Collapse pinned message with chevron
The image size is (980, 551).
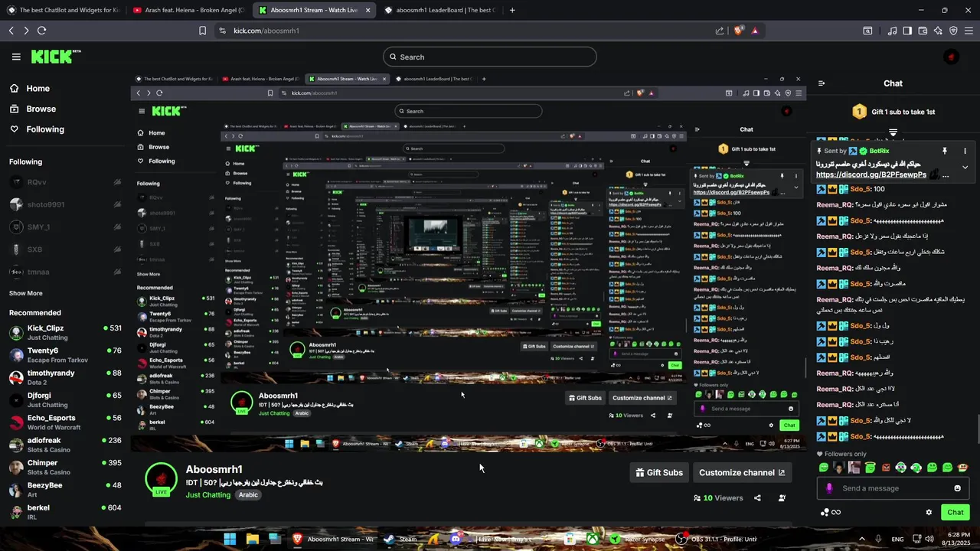coord(965,167)
